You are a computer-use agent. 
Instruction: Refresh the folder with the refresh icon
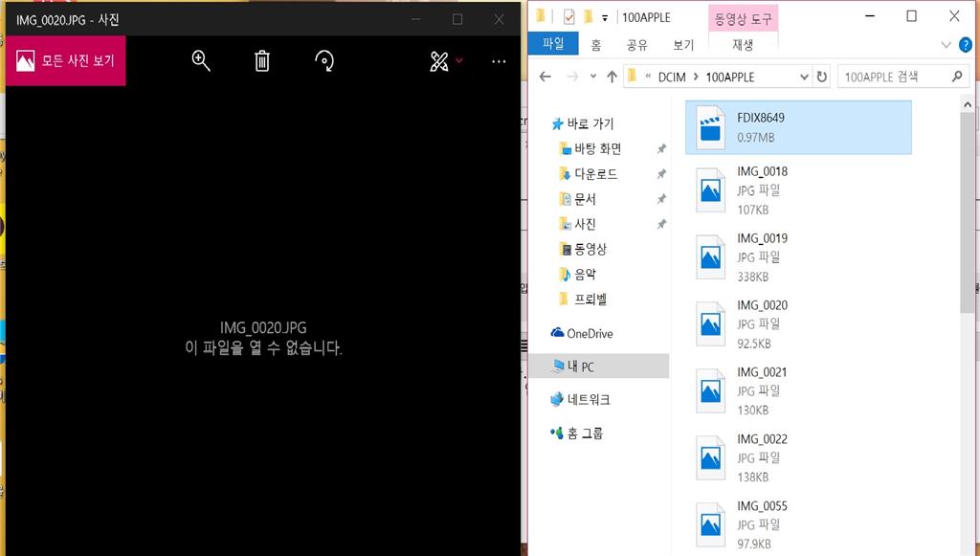(x=822, y=77)
